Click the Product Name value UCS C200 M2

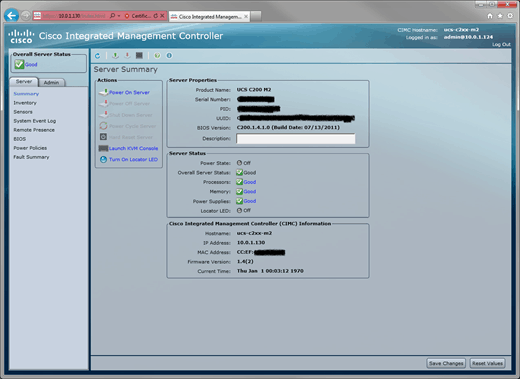click(x=254, y=89)
